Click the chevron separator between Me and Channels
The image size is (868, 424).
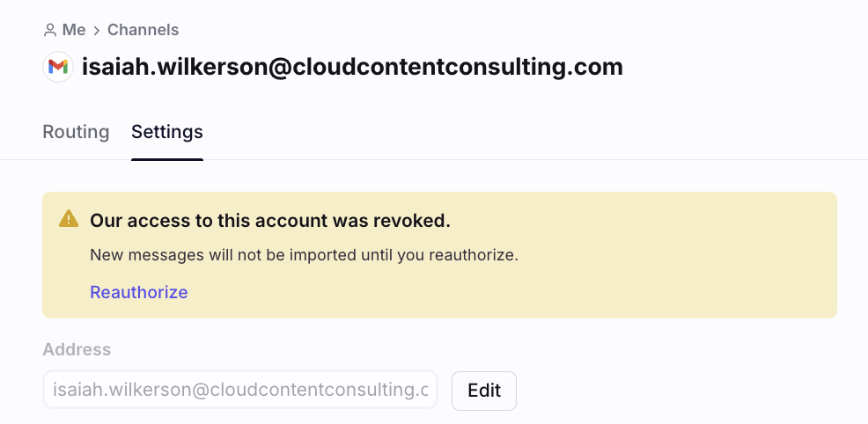click(x=97, y=31)
